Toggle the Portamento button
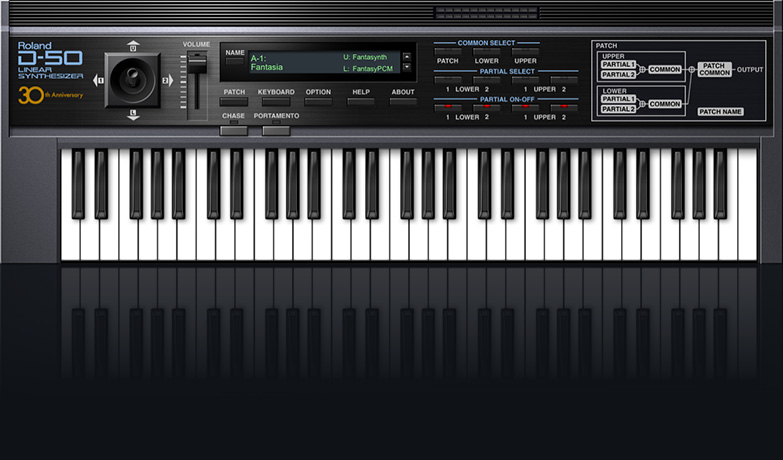This screenshot has width=783, height=460. click(x=276, y=129)
